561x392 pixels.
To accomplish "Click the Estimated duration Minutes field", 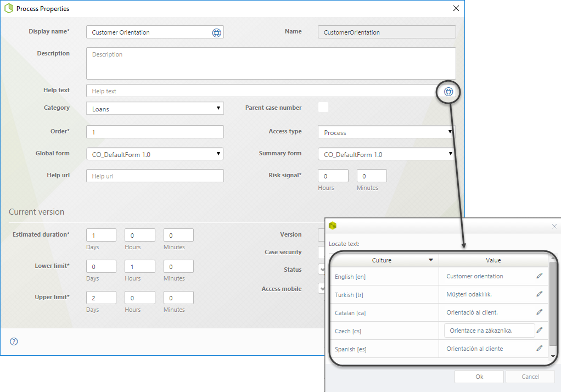I will [178, 235].
